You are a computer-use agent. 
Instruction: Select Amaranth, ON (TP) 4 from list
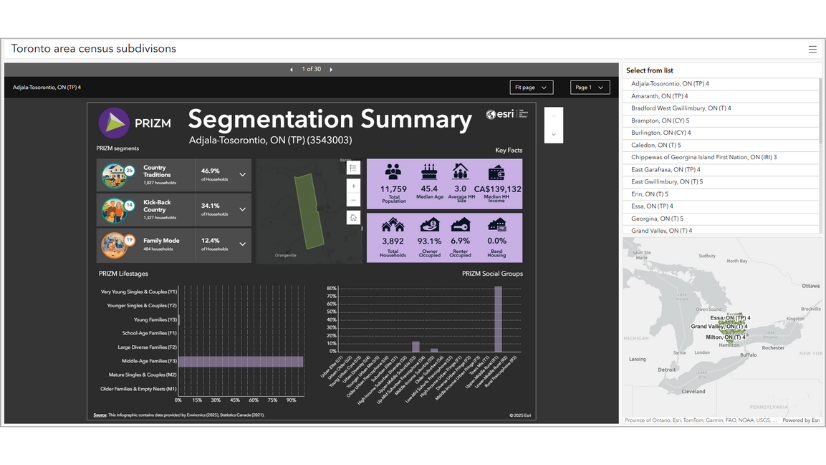(x=721, y=96)
